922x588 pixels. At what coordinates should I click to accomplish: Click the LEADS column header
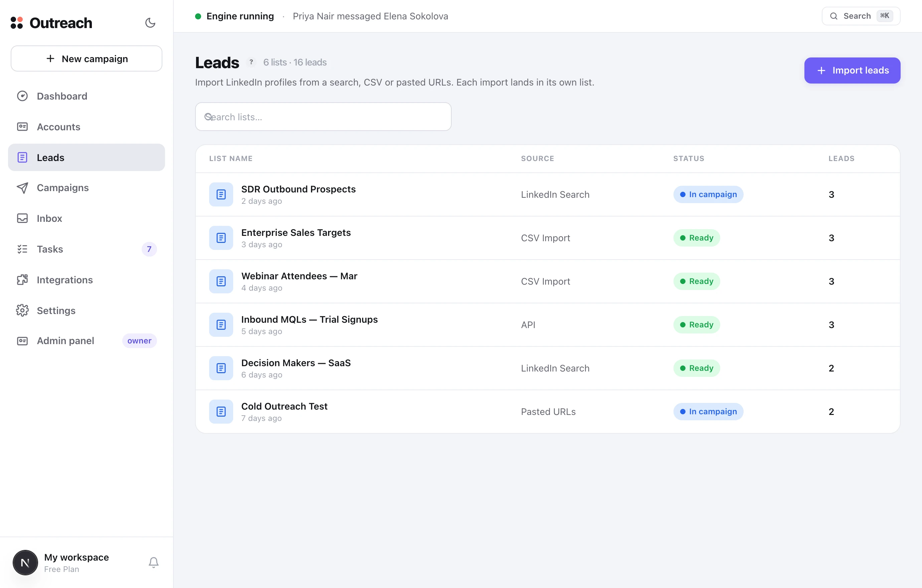[x=841, y=158]
